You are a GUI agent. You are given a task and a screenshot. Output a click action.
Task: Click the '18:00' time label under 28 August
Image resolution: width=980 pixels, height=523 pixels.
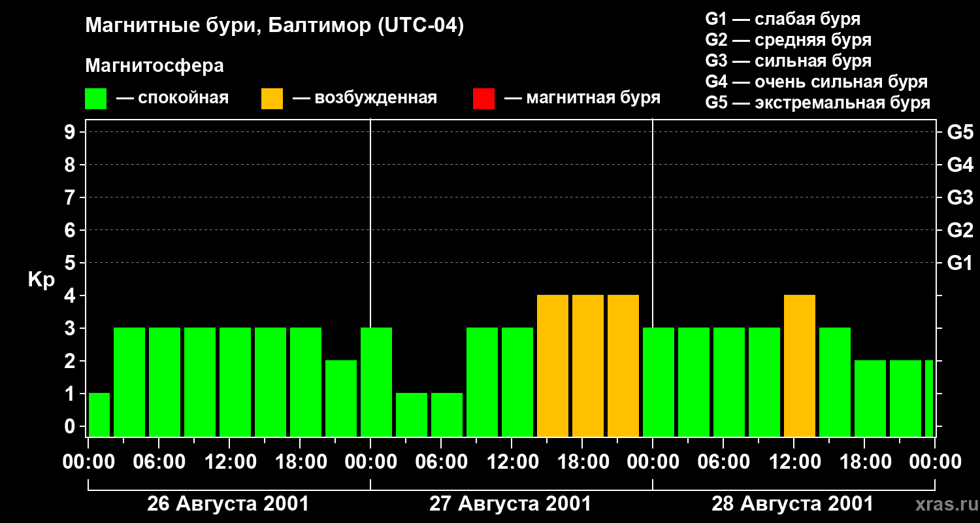[866, 462]
